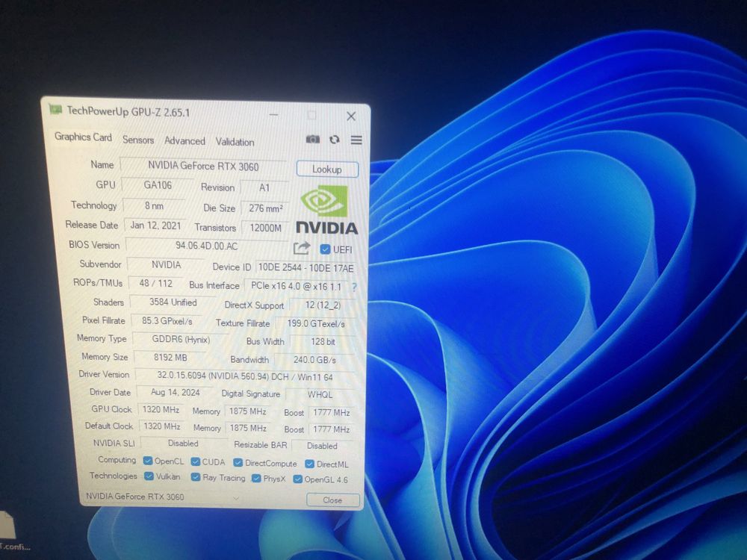
Task: Click the Default Clock value 1320 MHz
Action: pyautogui.click(x=162, y=426)
